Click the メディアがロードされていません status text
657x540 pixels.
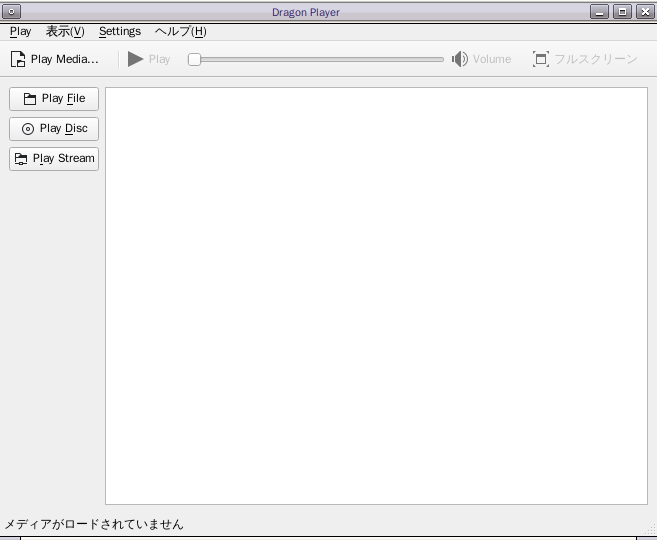click(x=94, y=524)
